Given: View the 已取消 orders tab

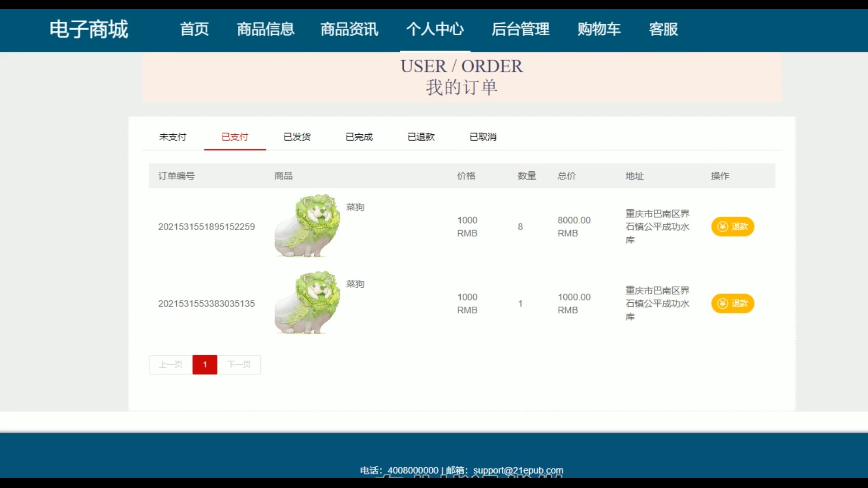Looking at the screenshot, I should (483, 136).
